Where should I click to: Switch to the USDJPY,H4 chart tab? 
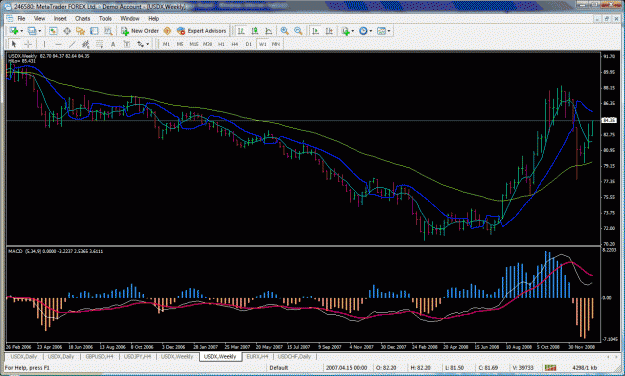click(x=138, y=356)
